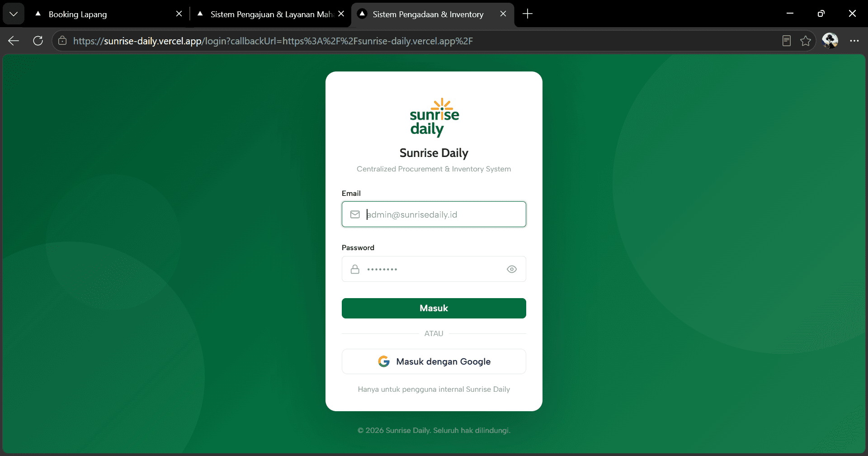868x456 pixels.
Task: Open the reader view icon
Action: click(787, 41)
